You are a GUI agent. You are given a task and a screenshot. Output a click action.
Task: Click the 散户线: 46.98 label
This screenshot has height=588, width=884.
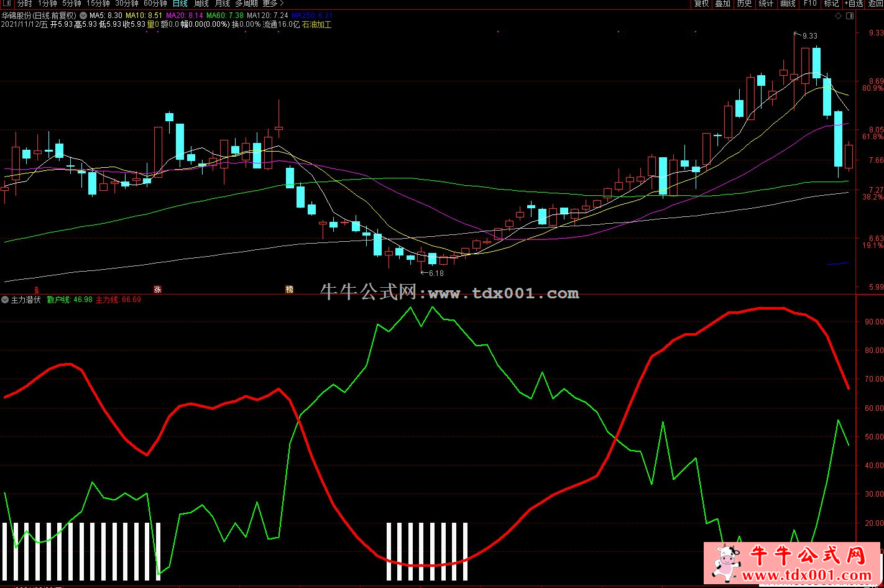[70, 300]
